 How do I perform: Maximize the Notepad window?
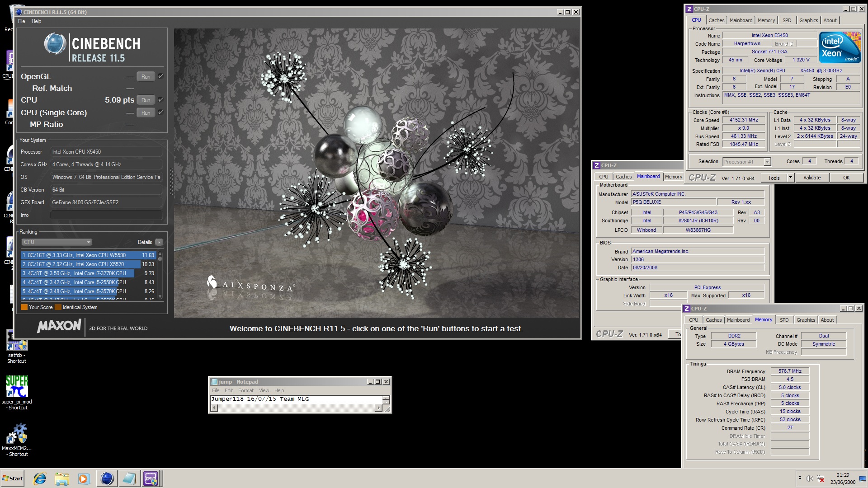[x=378, y=382]
